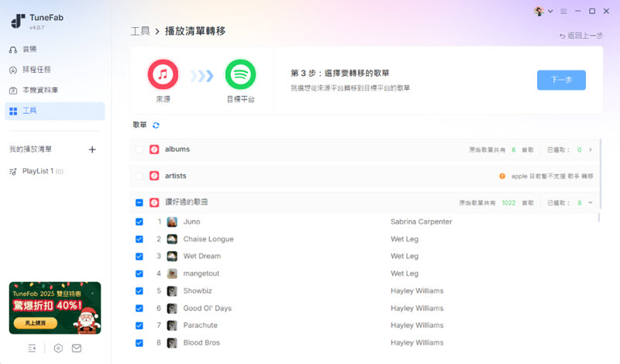Expand the albums playlist chevron
The width and height of the screenshot is (620, 364).
tap(591, 149)
